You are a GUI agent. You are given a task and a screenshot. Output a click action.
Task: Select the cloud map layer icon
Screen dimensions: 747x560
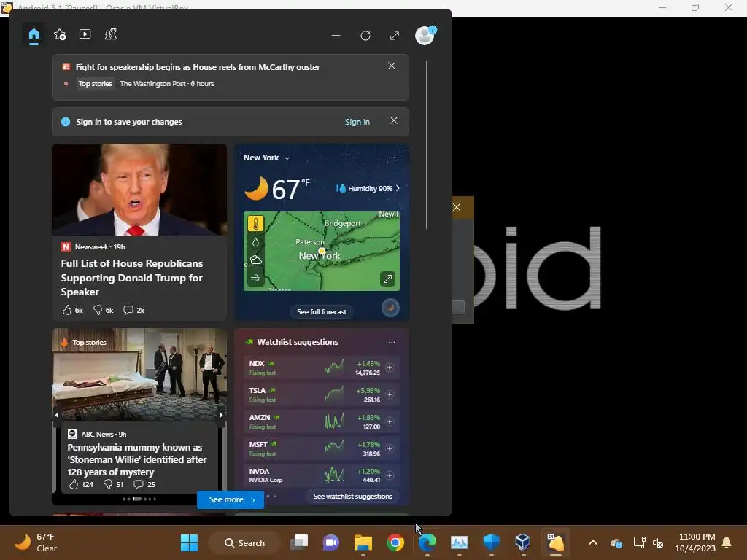256,260
